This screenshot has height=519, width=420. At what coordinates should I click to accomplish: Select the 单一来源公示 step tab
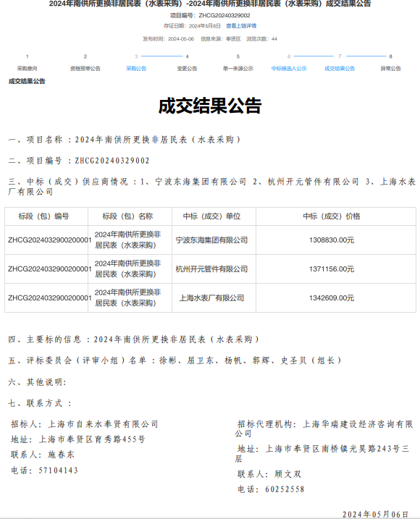tap(238, 69)
